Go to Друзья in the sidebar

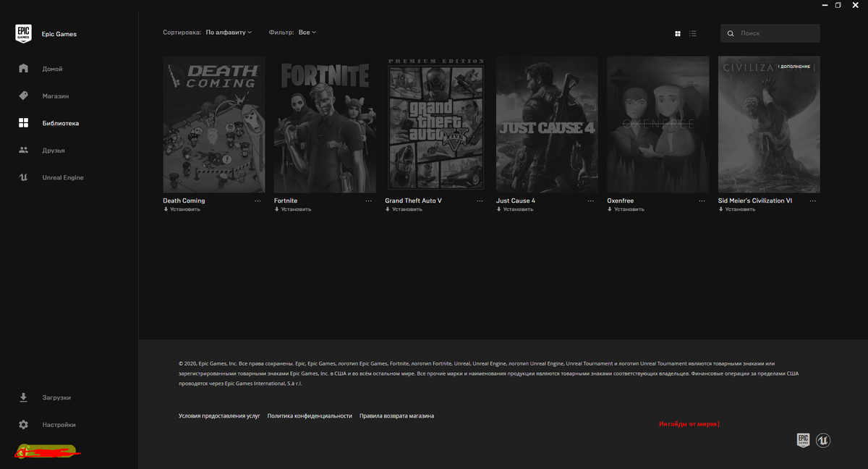pyautogui.click(x=54, y=150)
